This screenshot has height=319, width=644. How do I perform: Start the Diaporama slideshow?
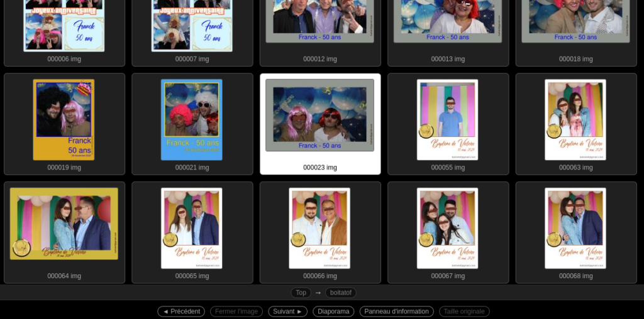coord(333,311)
